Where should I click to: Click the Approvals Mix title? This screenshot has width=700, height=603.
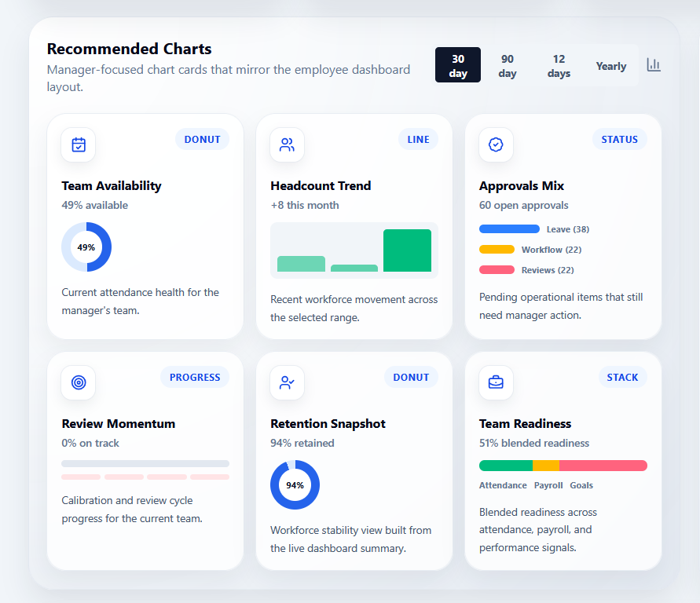coord(522,186)
